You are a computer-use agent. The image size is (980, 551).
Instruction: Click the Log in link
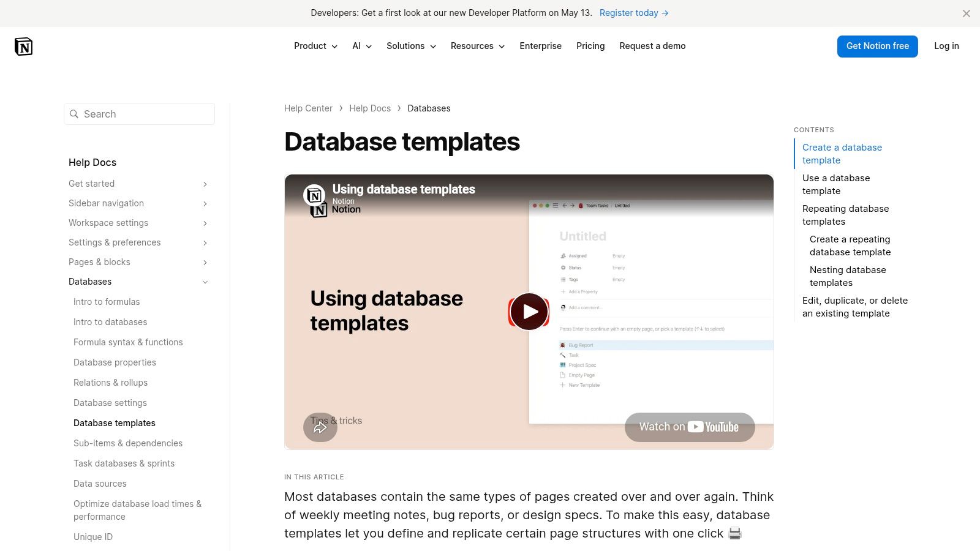[x=946, y=46]
